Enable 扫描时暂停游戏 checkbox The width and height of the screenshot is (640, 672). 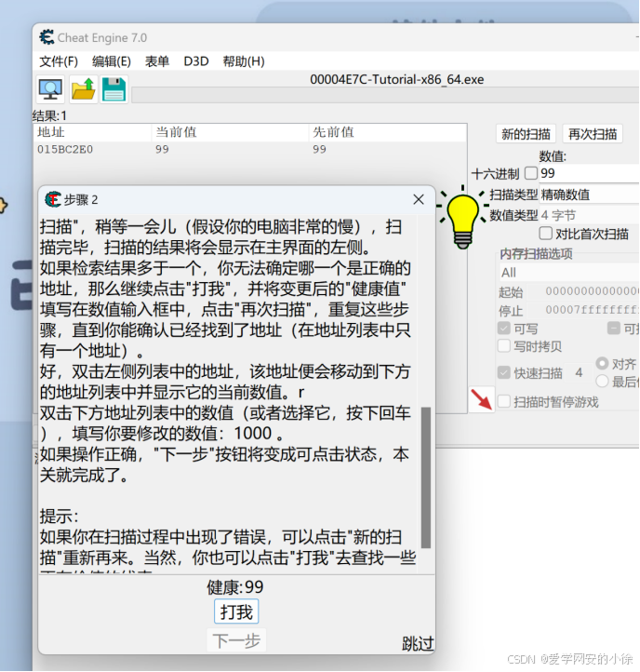click(x=504, y=401)
